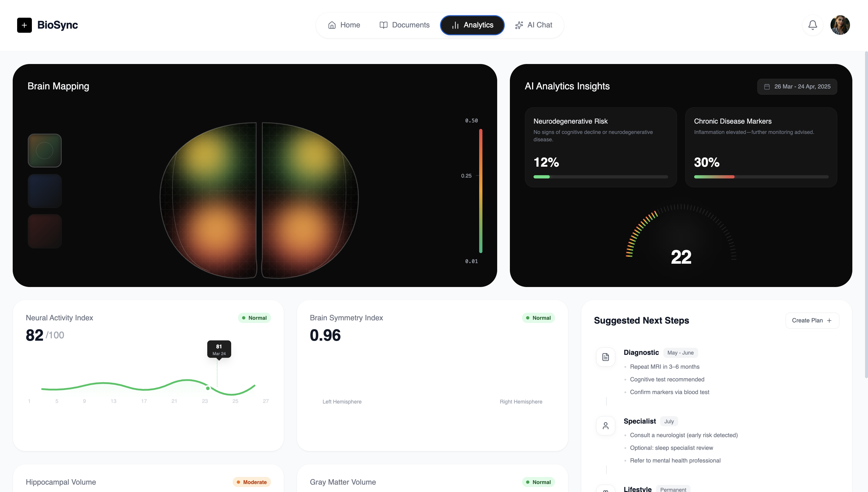Click the Mar 24 data point on chart
This screenshot has height=492, width=868.
point(208,388)
